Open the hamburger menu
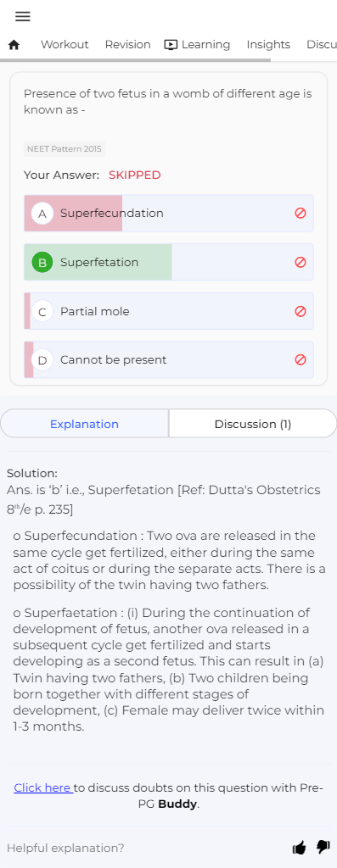The height and width of the screenshot is (868, 337). coord(23,17)
